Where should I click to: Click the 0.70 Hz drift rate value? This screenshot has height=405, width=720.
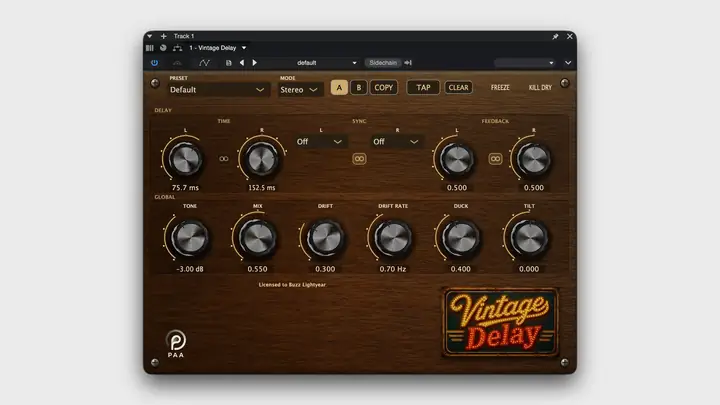[393, 269]
